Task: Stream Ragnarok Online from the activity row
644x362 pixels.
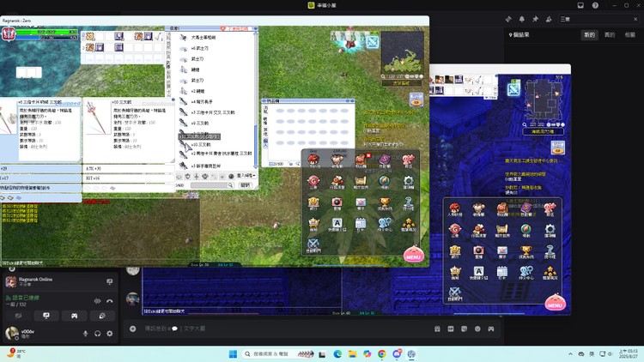Action: tap(110, 281)
